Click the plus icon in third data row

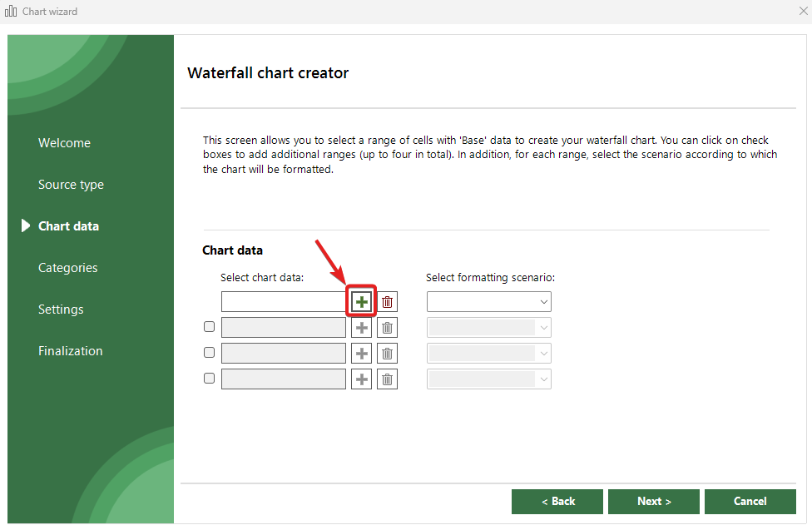coord(361,354)
